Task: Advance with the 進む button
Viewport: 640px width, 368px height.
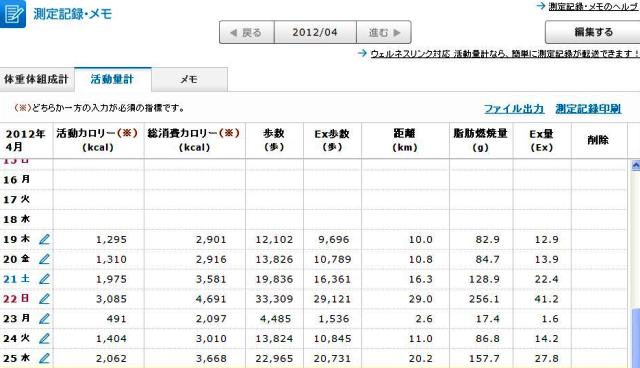Action: 384,32
